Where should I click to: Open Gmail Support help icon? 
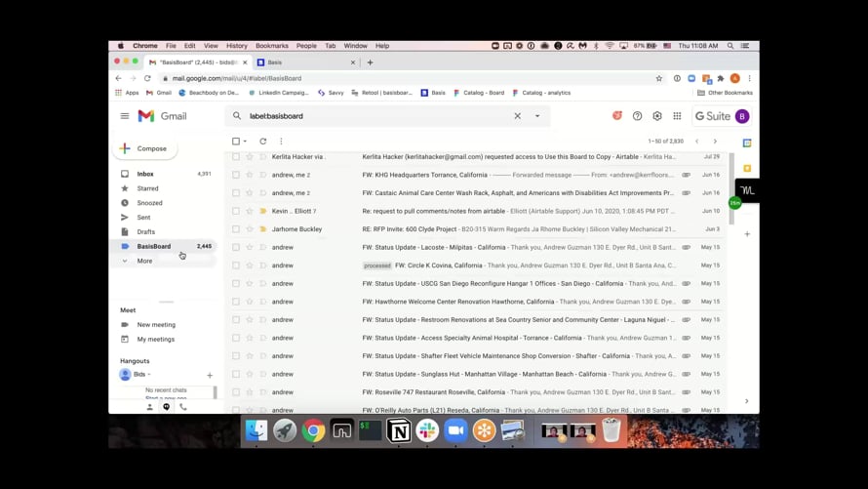coord(637,116)
